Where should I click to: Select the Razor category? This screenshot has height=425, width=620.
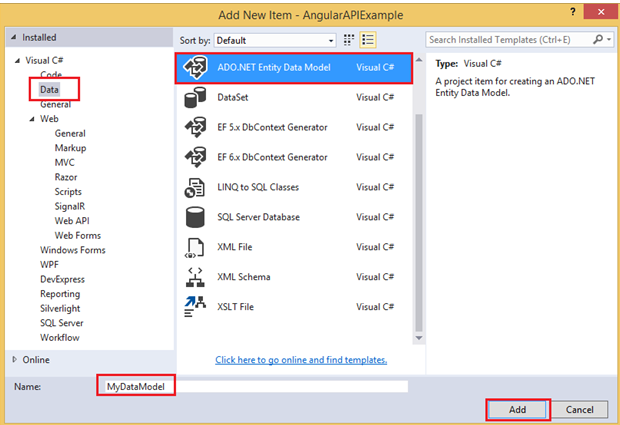click(x=66, y=178)
